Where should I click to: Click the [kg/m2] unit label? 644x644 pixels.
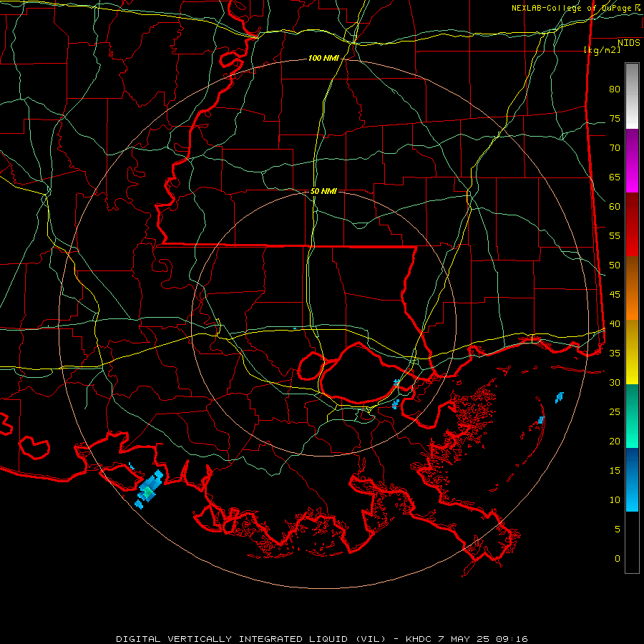[602, 50]
